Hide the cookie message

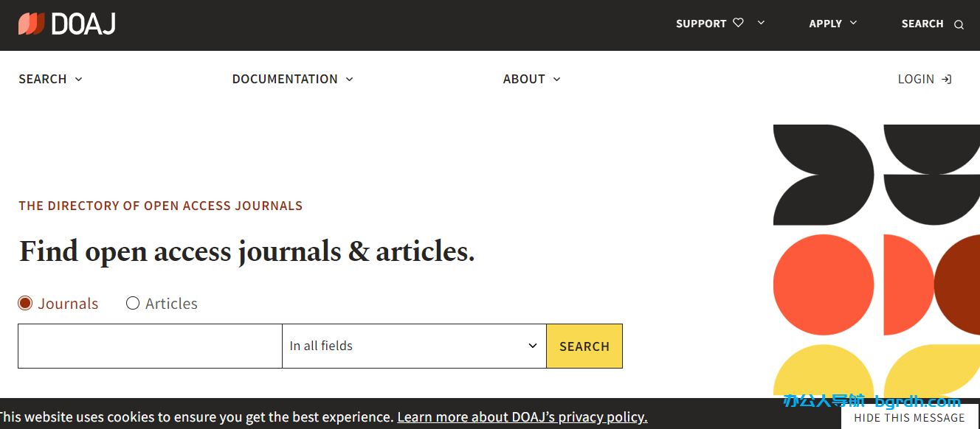(x=909, y=417)
